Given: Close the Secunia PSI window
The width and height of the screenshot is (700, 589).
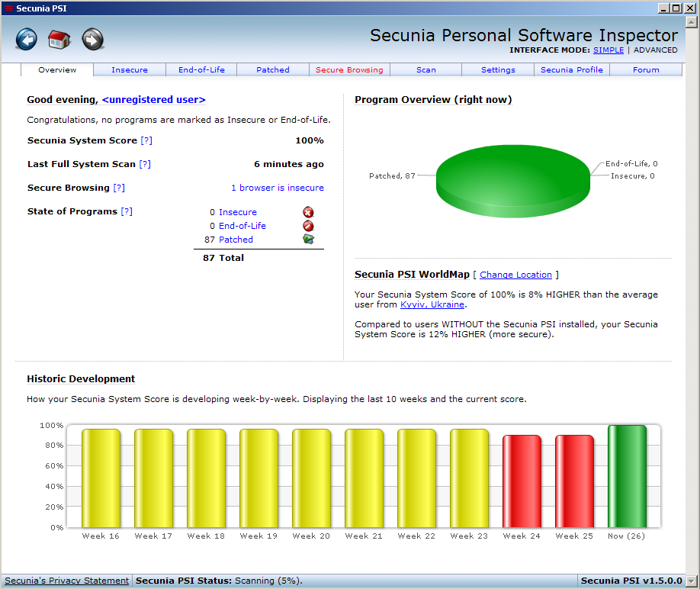Looking at the screenshot, I should (x=690, y=8).
